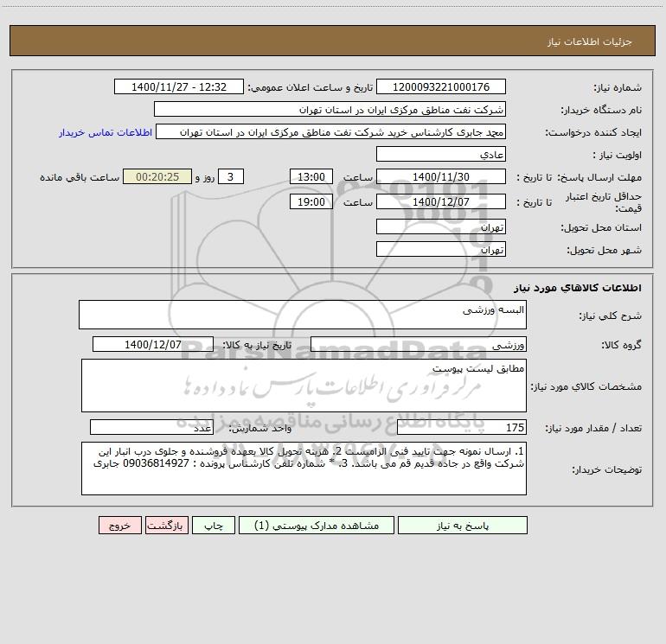Open مشاهده مدارک پیوستی (1) button
The image size is (666, 644).
click(317, 526)
